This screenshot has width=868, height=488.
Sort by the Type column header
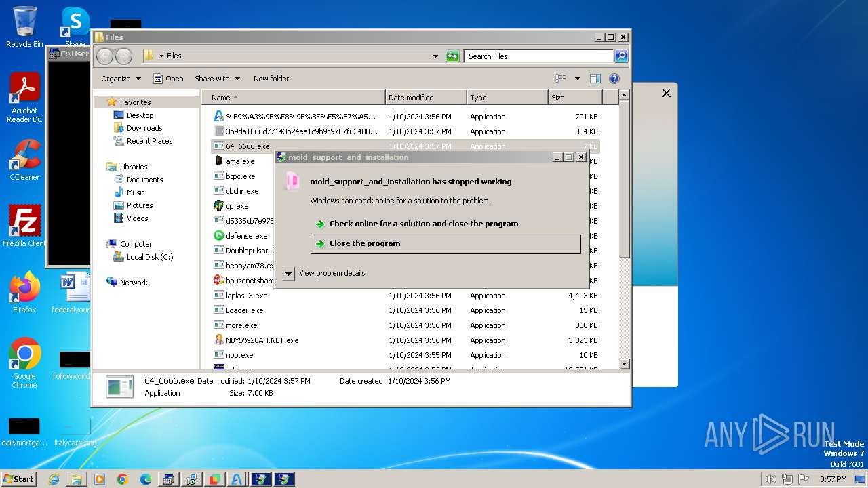pos(507,98)
